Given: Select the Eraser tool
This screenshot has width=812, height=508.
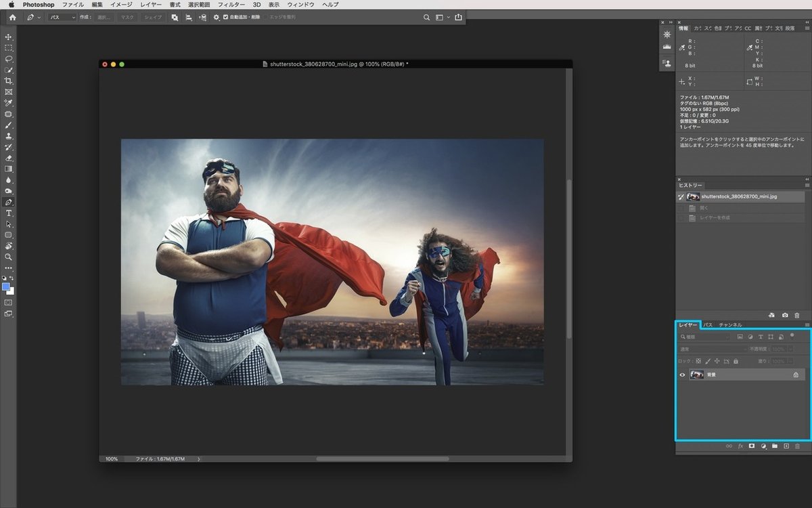Looking at the screenshot, I should pos(9,158).
